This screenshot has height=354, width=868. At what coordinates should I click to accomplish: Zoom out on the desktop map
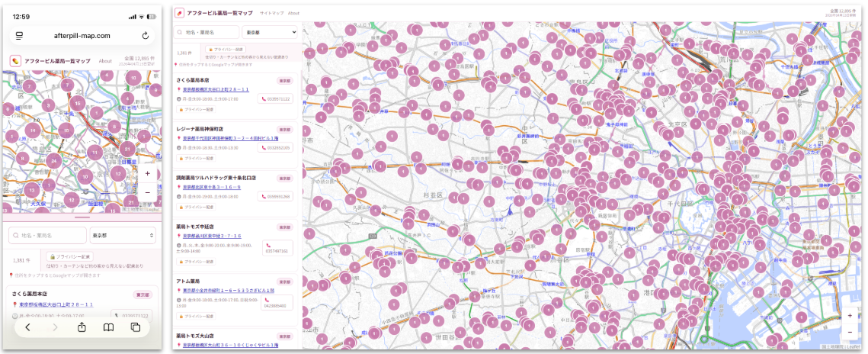pyautogui.click(x=850, y=331)
